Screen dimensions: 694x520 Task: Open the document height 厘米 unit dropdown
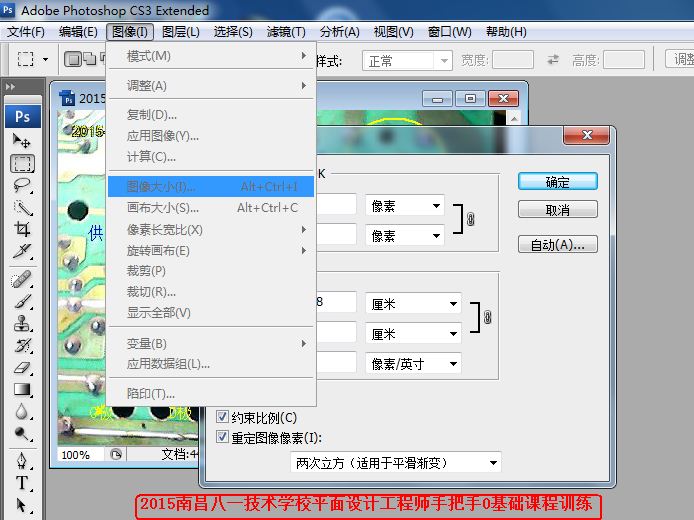[413, 334]
